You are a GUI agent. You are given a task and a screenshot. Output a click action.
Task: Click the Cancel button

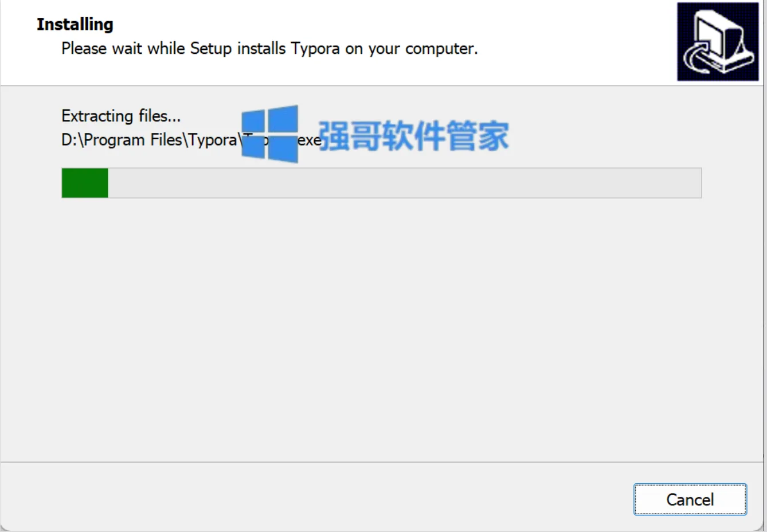pyautogui.click(x=690, y=499)
